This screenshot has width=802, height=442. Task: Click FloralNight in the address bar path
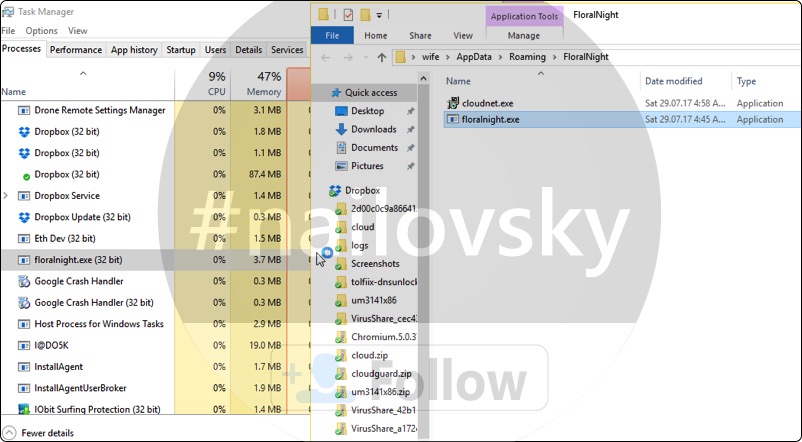586,57
